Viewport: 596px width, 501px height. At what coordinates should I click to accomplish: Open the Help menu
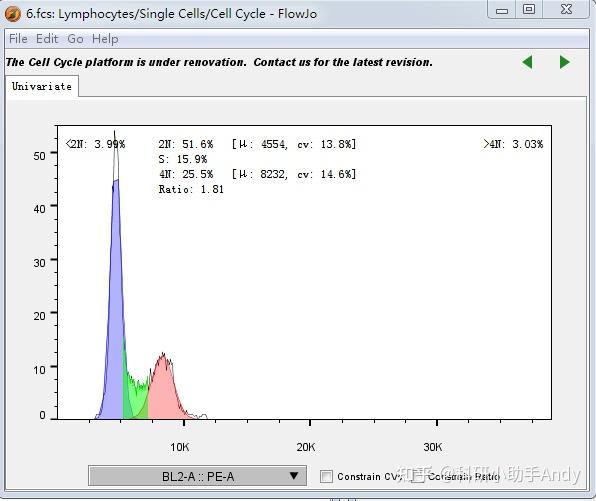pos(105,39)
